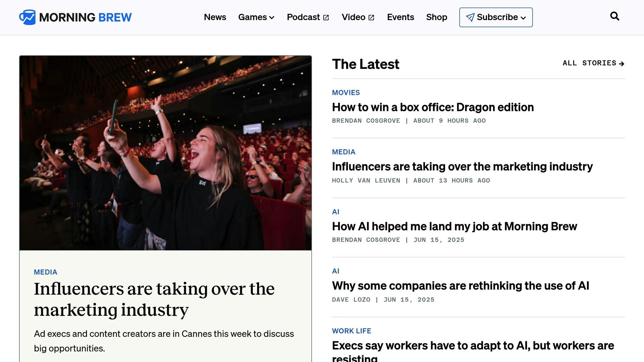Click the paper plane Subscribe icon
The width and height of the screenshot is (644, 362).
[x=470, y=17]
